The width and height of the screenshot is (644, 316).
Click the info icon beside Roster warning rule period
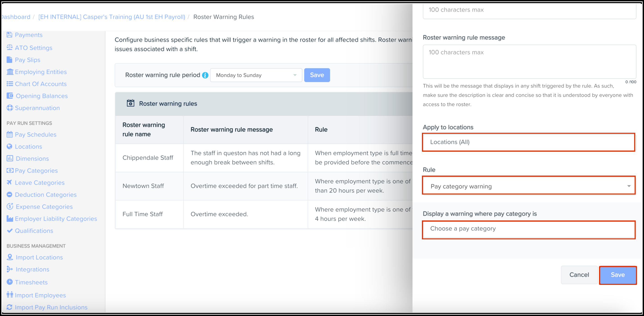205,75
